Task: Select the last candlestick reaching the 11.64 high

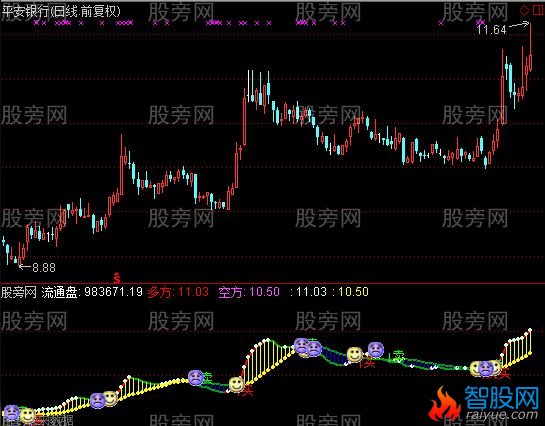Action: [531, 47]
